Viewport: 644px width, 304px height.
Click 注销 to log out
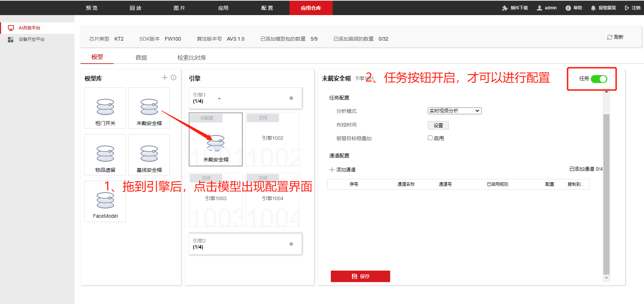pyautogui.click(x=632, y=8)
